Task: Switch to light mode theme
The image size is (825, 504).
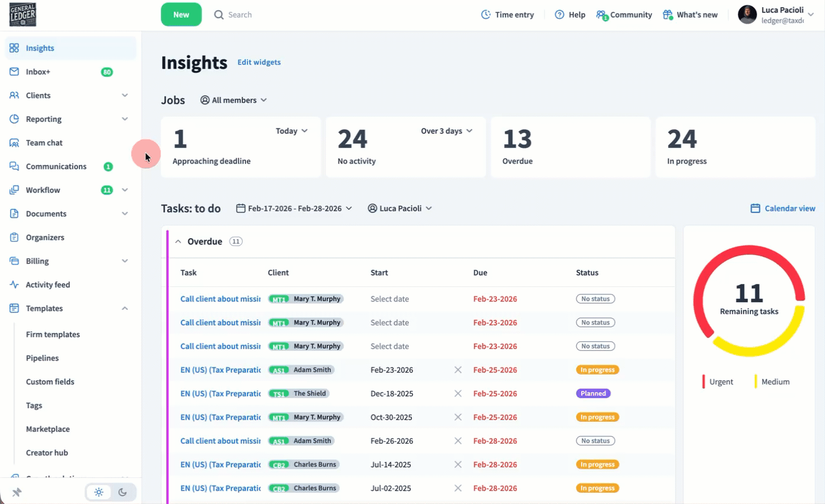Action: [99, 492]
